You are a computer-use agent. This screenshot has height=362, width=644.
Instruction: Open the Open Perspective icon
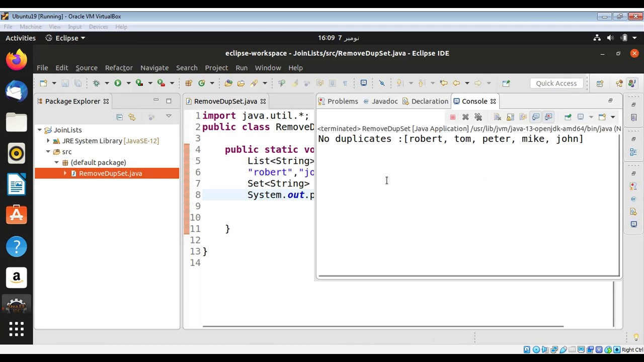(x=600, y=83)
